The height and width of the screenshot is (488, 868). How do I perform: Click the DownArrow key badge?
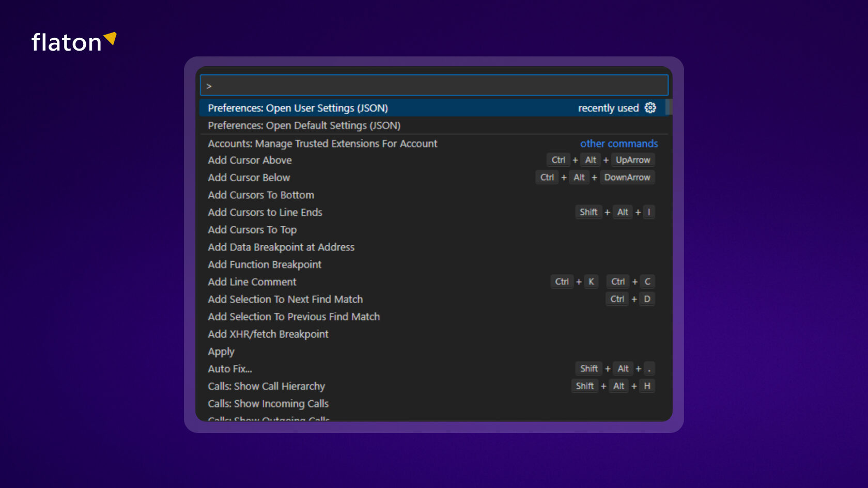coord(627,177)
